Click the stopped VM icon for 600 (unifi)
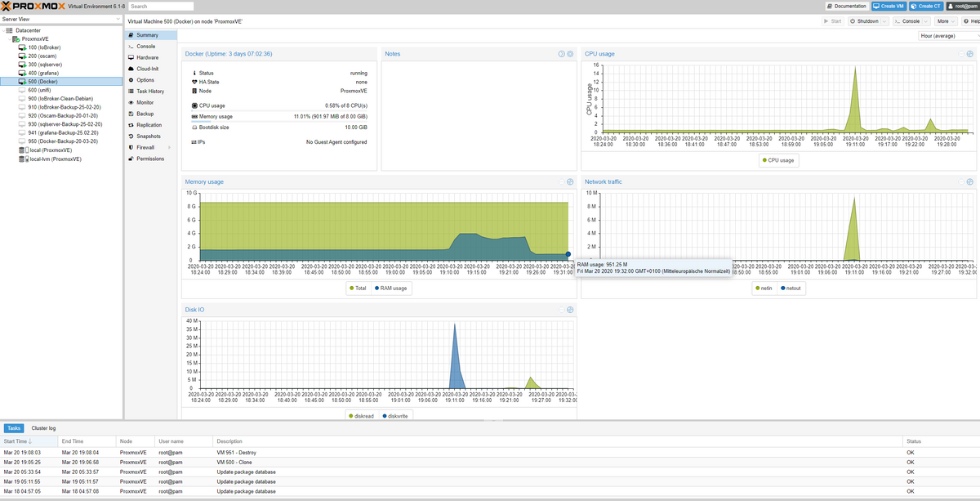The image size is (980, 501). [22, 90]
